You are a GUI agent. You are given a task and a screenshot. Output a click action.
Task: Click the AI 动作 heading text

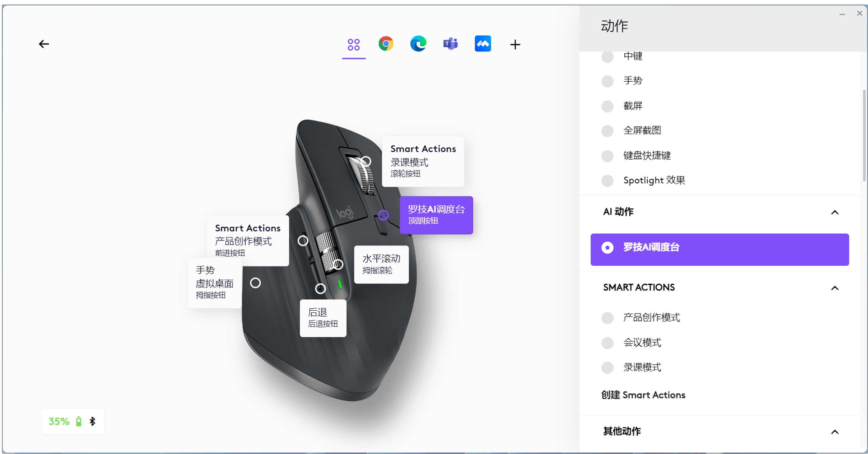click(618, 212)
